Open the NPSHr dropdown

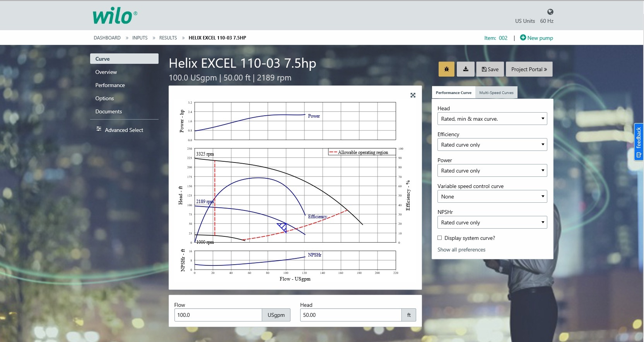coord(492,222)
